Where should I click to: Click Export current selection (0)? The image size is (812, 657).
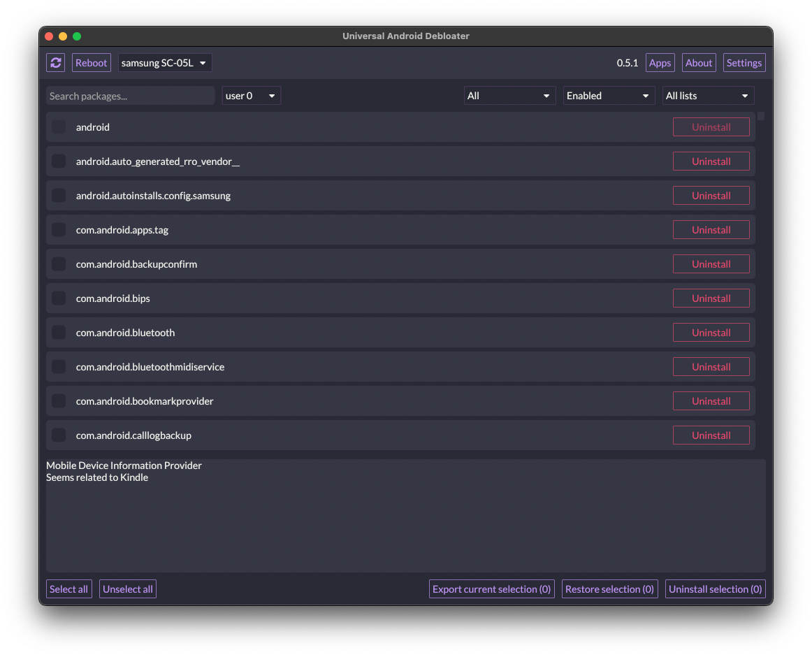(x=491, y=589)
